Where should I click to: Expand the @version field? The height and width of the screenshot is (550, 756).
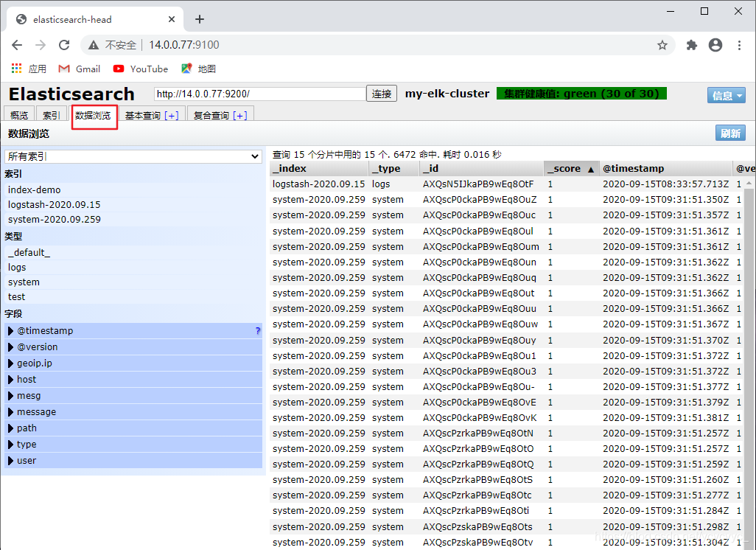pos(10,347)
